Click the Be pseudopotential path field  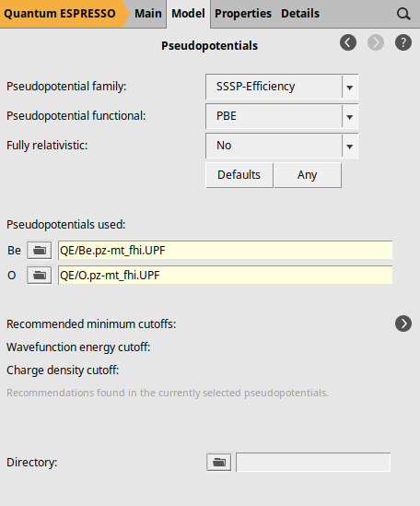[225, 250]
